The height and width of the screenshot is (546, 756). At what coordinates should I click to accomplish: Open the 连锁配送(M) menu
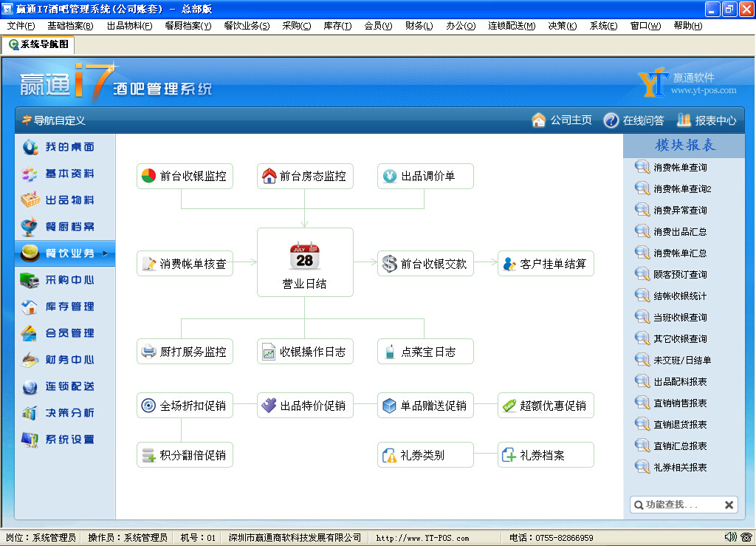(511, 26)
